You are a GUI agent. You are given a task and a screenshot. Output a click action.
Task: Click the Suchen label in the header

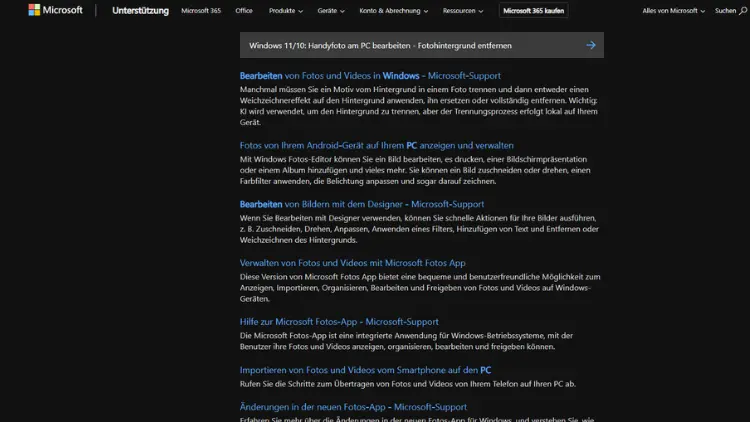coord(725,11)
